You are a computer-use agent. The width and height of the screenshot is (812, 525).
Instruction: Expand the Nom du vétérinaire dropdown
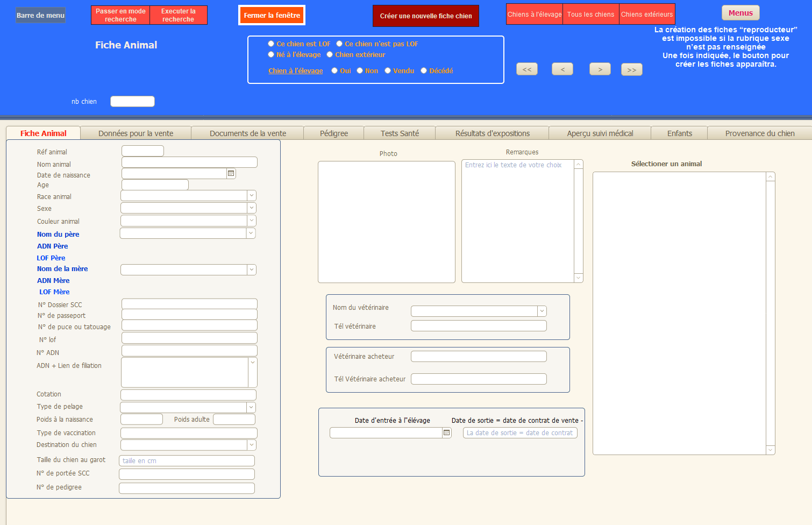click(542, 311)
